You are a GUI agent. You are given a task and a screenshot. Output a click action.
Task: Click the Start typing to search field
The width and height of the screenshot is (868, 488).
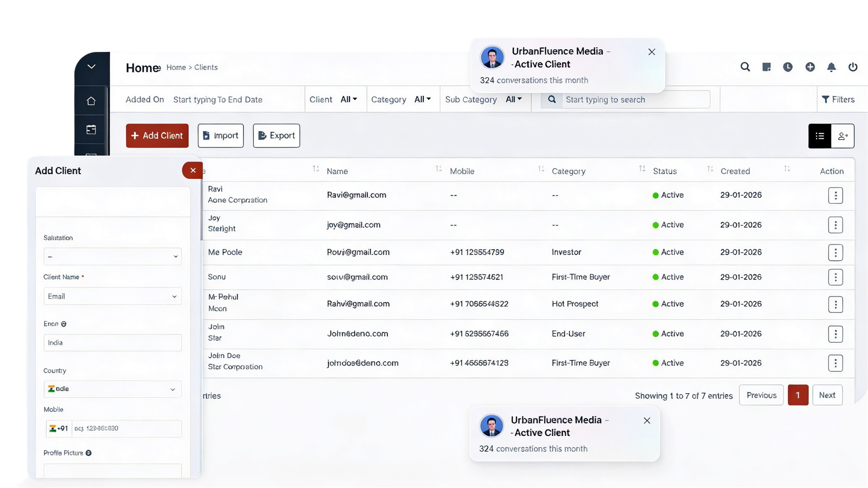(x=635, y=100)
